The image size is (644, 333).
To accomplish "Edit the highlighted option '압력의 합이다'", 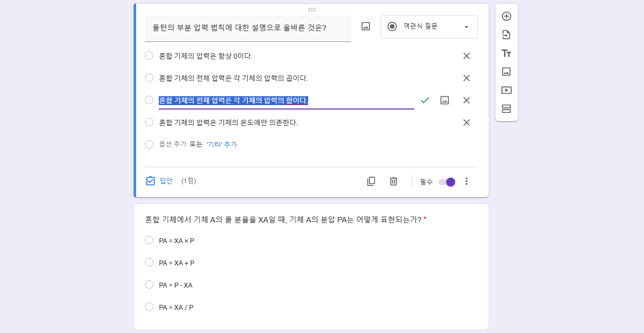I will pos(286,101).
